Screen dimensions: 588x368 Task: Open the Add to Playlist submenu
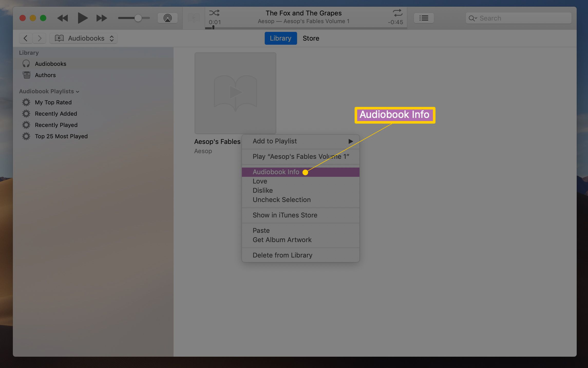click(300, 141)
